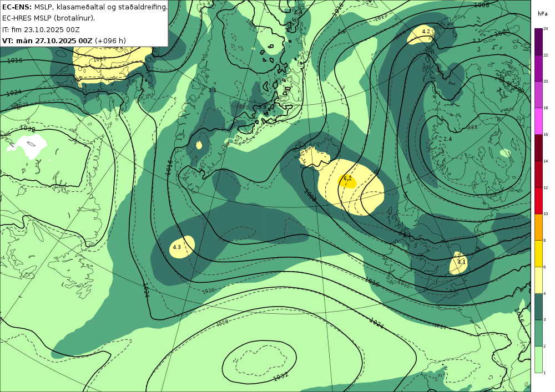
Task: Click the dark purple 22–24 hPa legend swatch
Action: coord(538,42)
